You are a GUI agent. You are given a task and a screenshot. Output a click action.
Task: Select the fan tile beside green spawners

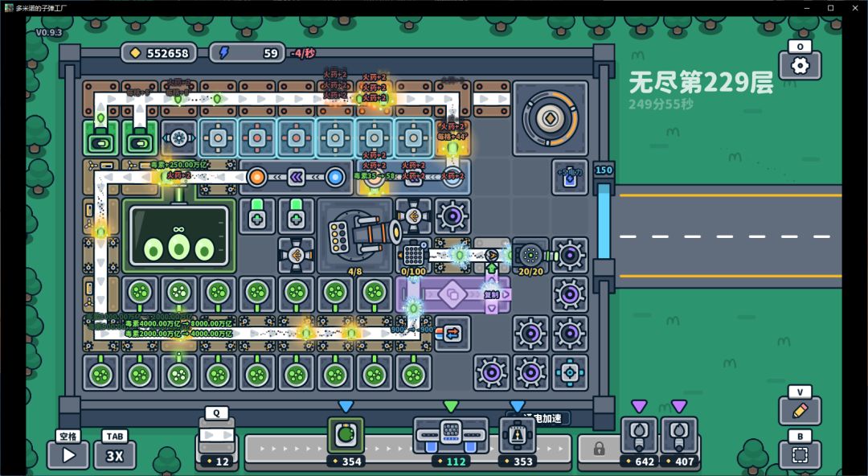[x=178, y=138]
